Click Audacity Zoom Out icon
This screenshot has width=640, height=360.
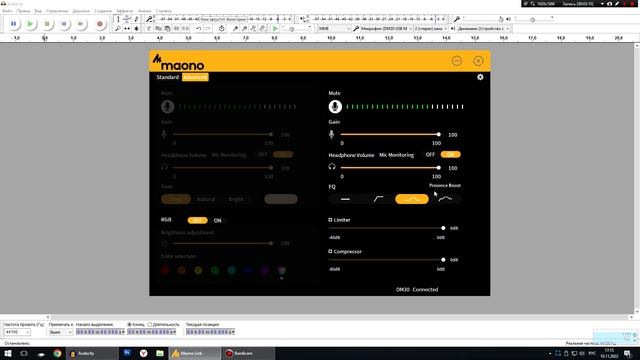coord(244,29)
